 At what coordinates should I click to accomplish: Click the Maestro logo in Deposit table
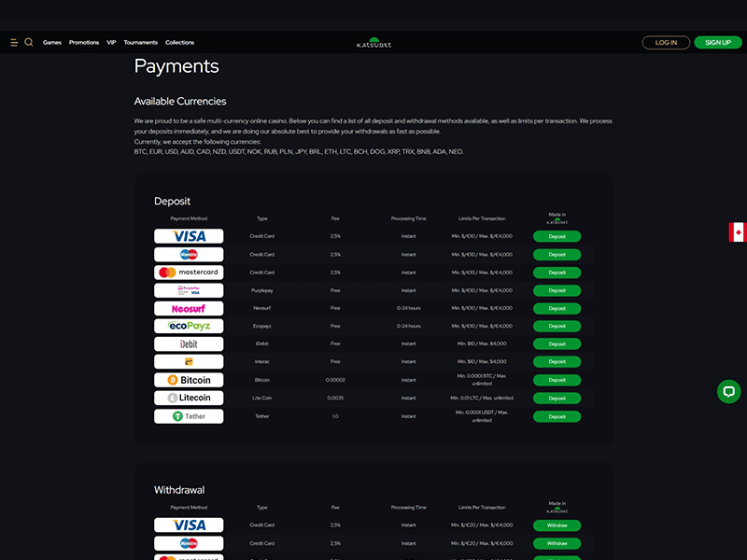[x=189, y=254]
